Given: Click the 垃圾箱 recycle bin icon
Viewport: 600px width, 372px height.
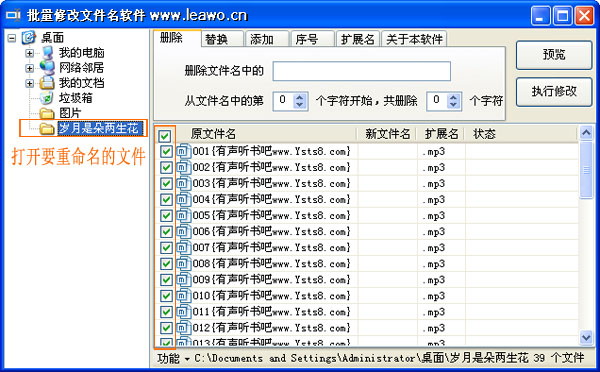Looking at the screenshot, I should pyautogui.click(x=47, y=98).
